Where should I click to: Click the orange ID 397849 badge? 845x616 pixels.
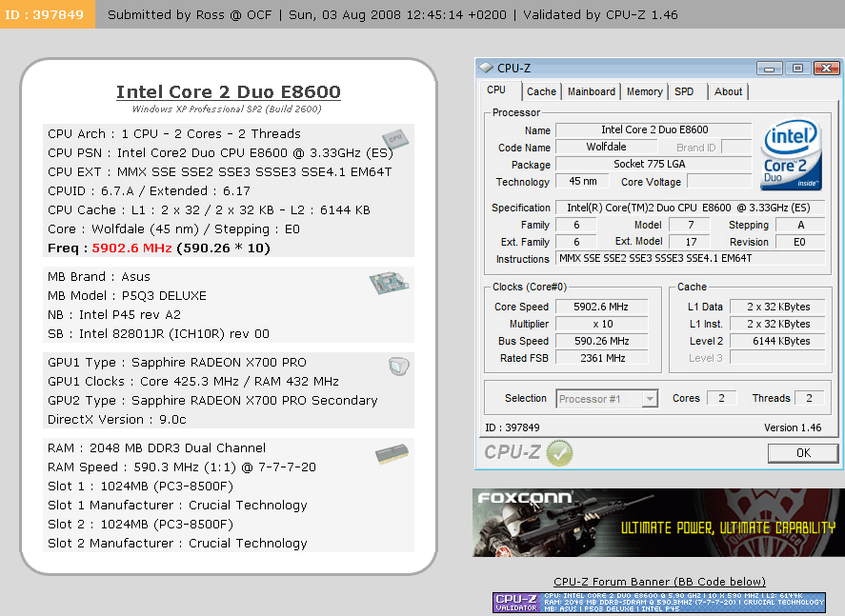[x=48, y=14]
